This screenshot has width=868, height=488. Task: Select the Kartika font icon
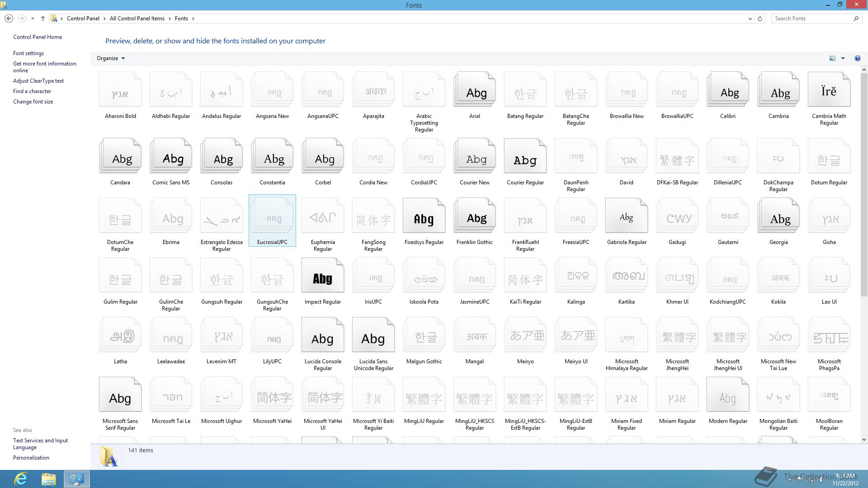point(627,276)
